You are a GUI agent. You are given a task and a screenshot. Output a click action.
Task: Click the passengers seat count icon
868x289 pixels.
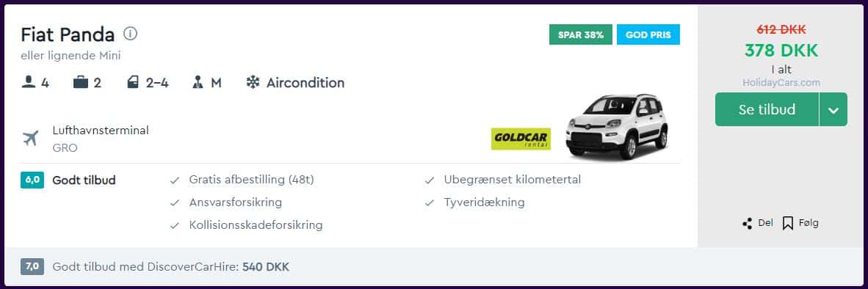click(29, 82)
